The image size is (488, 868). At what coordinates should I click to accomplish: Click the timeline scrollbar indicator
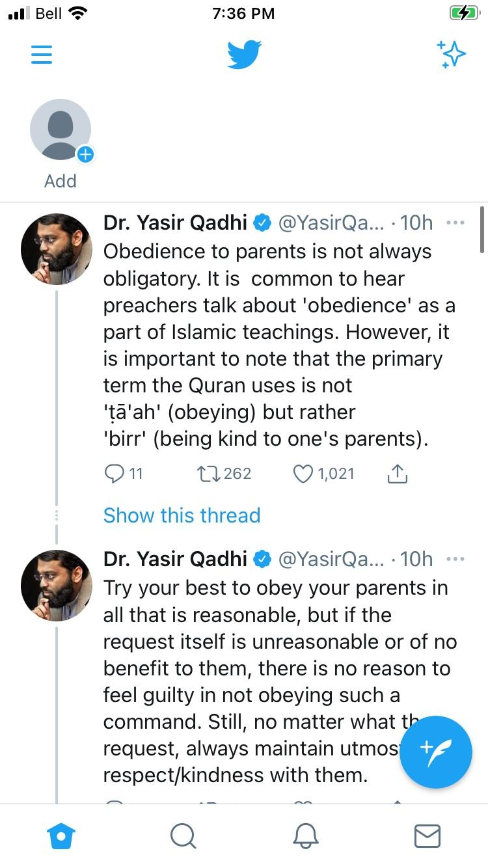point(482,231)
